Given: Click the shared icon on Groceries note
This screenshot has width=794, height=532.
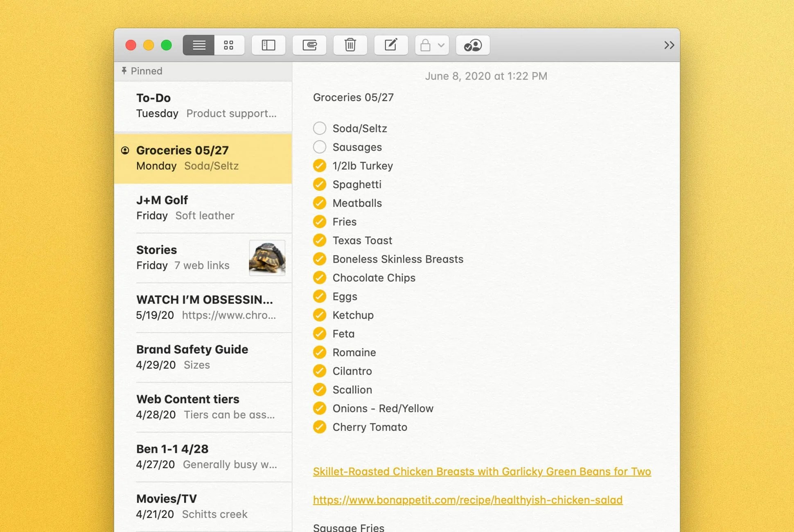Looking at the screenshot, I should point(125,151).
